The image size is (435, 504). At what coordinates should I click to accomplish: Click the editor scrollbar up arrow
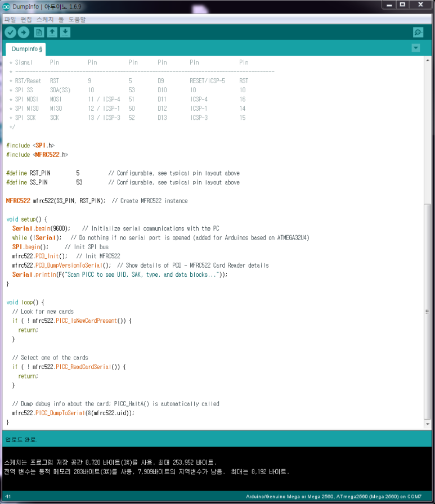tap(428, 60)
